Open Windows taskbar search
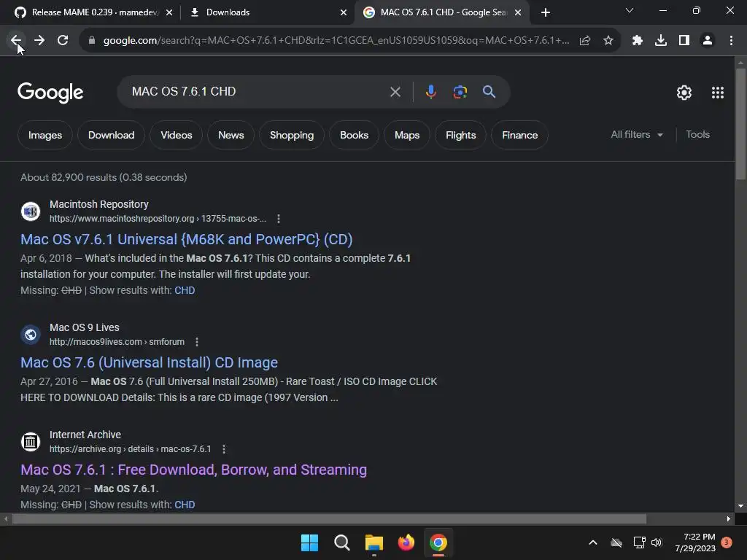The width and height of the screenshot is (747, 560). (x=341, y=542)
